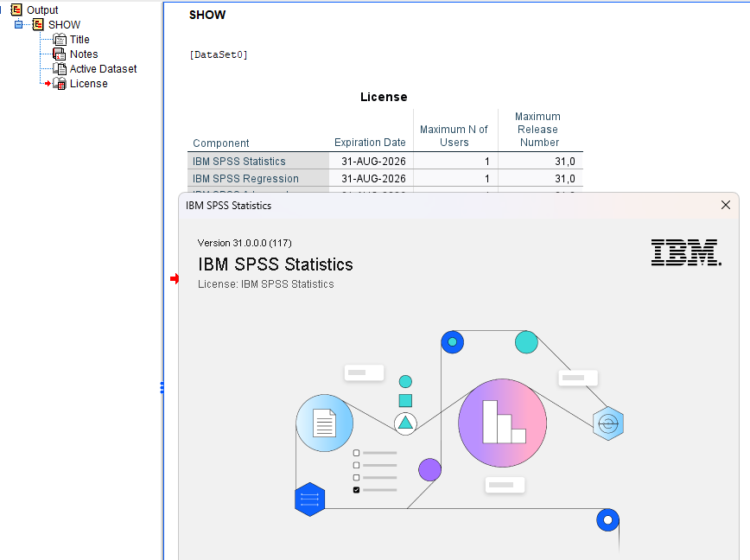Click the IBM SPSS Statistics product heading
Viewport: 750px width, 560px height.
coord(276,264)
